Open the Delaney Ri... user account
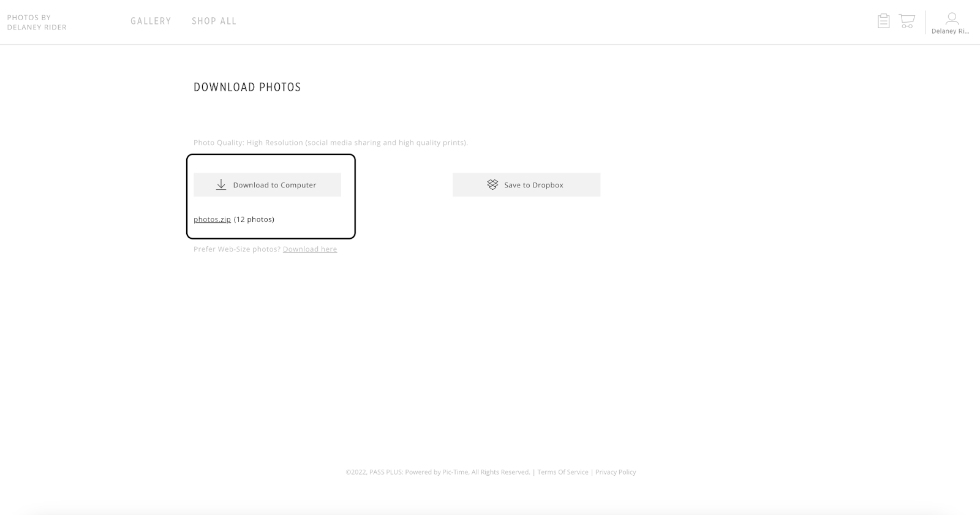Screen dimensions: 980x515 (951, 23)
